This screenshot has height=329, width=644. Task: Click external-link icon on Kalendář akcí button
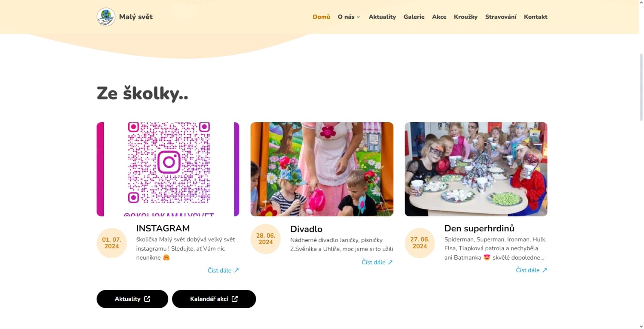(x=235, y=299)
